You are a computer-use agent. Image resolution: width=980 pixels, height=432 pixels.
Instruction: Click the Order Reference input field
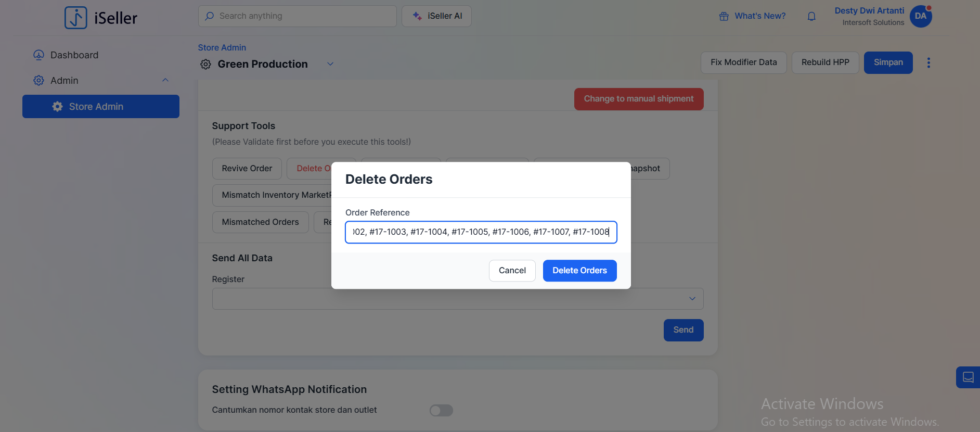coord(481,232)
